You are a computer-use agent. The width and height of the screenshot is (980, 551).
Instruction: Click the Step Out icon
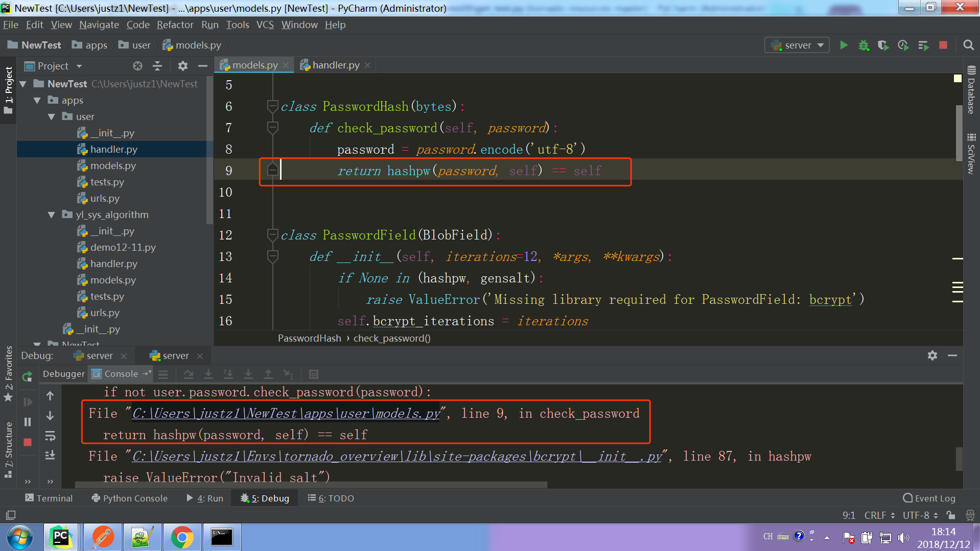point(268,374)
